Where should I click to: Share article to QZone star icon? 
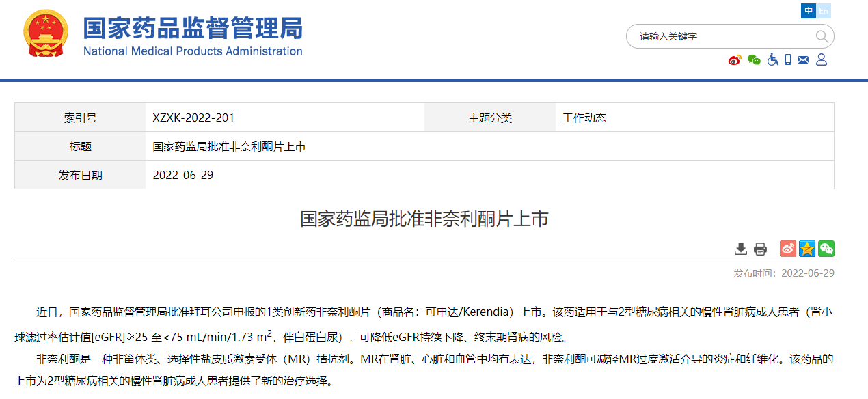point(807,249)
